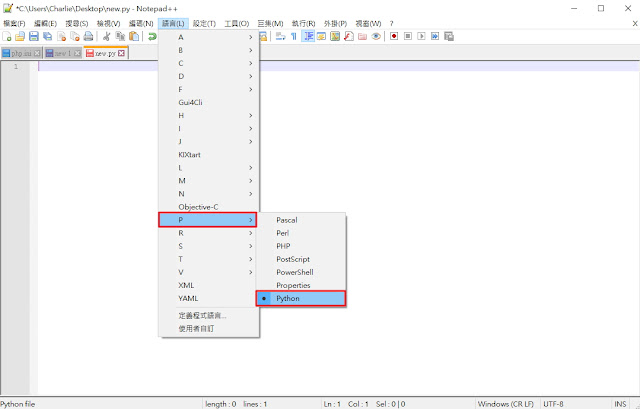Select PowerShell in the P submenu

click(x=301, y=272)
